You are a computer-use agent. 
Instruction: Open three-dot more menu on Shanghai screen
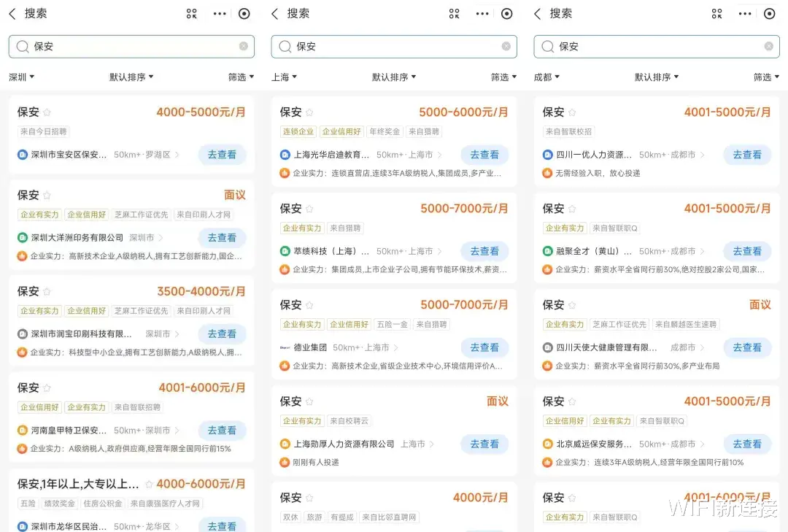coord(482,14)
